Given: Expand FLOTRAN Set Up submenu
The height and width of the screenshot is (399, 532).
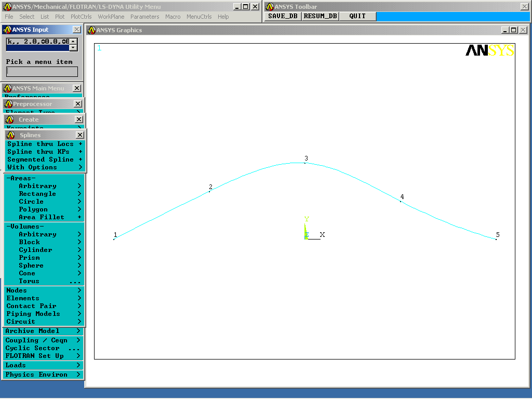Looking at the screenshot, I should pos(43,356).
